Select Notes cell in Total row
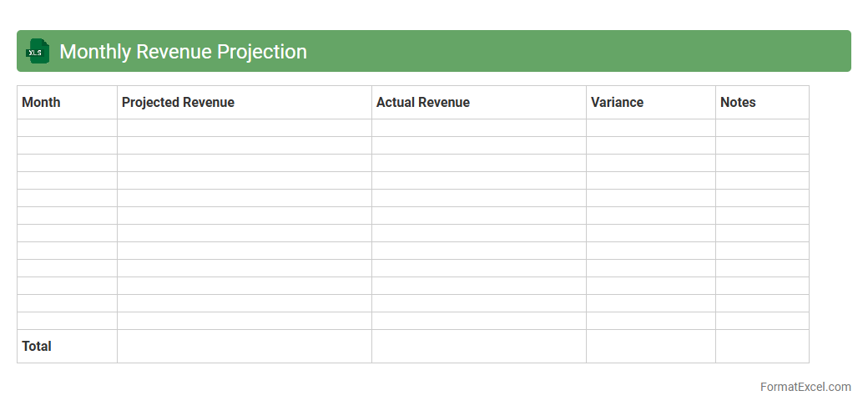The width and height of the screenshot is (868, 411). 761,346
